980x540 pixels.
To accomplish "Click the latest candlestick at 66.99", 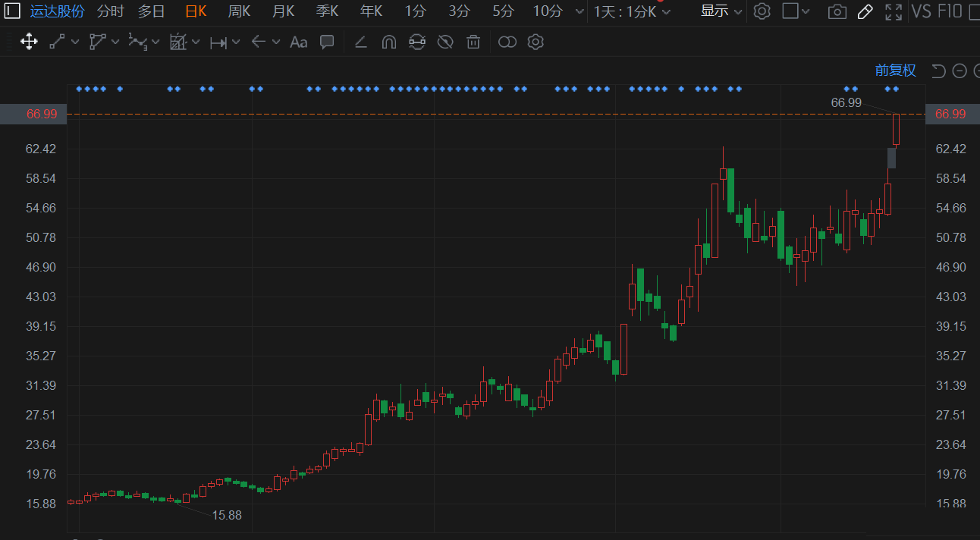I will [x=896, y=129].
